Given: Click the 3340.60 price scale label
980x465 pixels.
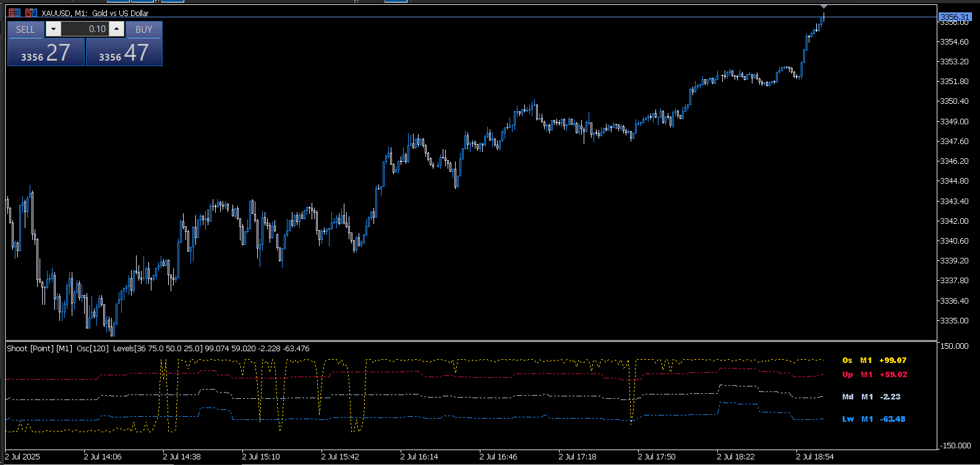Looking at the screenshot, I should tap(955, 241).
